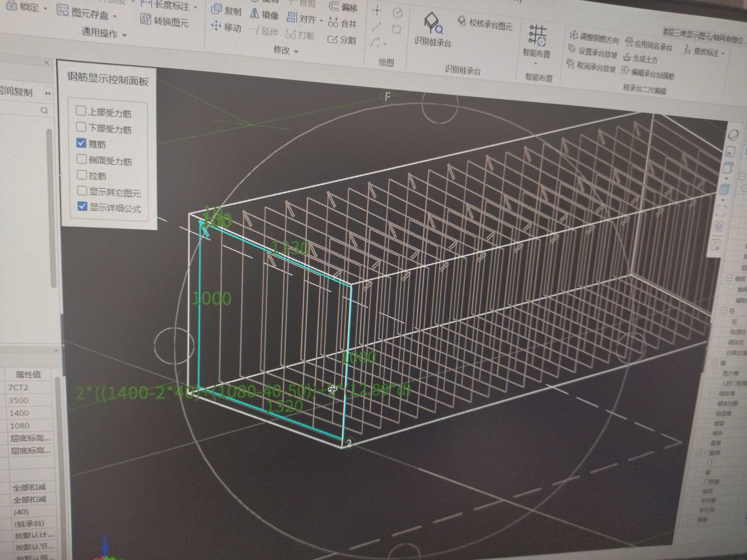
Task: Click 生成土方
Action: pyautogui.click(x=641, y=58)
